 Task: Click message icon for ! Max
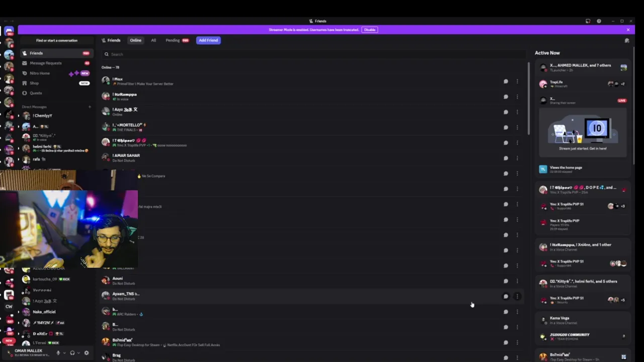pyautogui.click(x=506, y=81)
